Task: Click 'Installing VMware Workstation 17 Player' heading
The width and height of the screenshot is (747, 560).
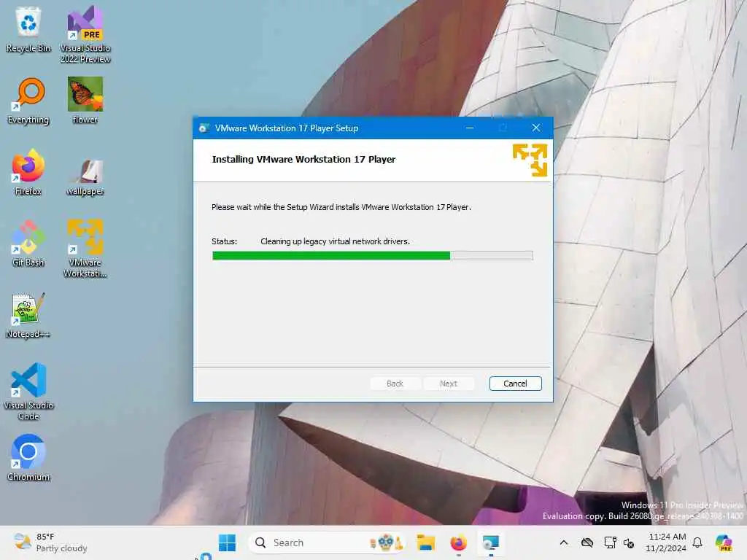Action: pos(303,159)
